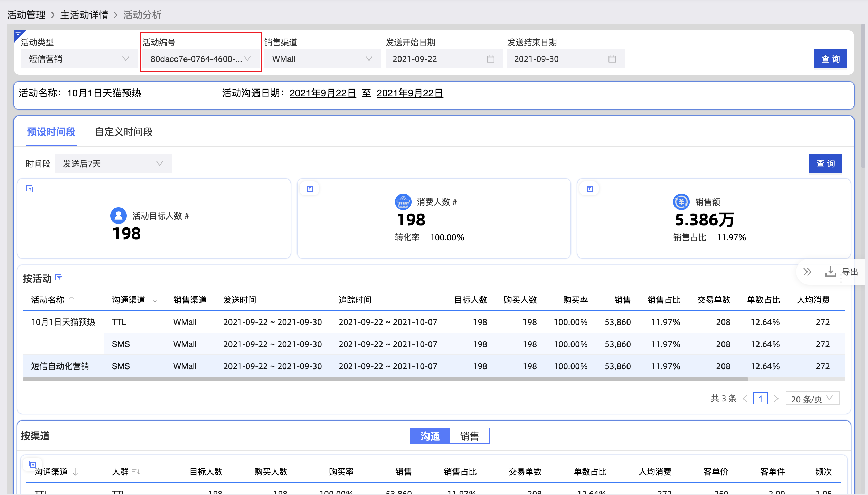Click the download icon beside 导出
Viewport: 868px width, 495px height.
click(x=830, y=272)
